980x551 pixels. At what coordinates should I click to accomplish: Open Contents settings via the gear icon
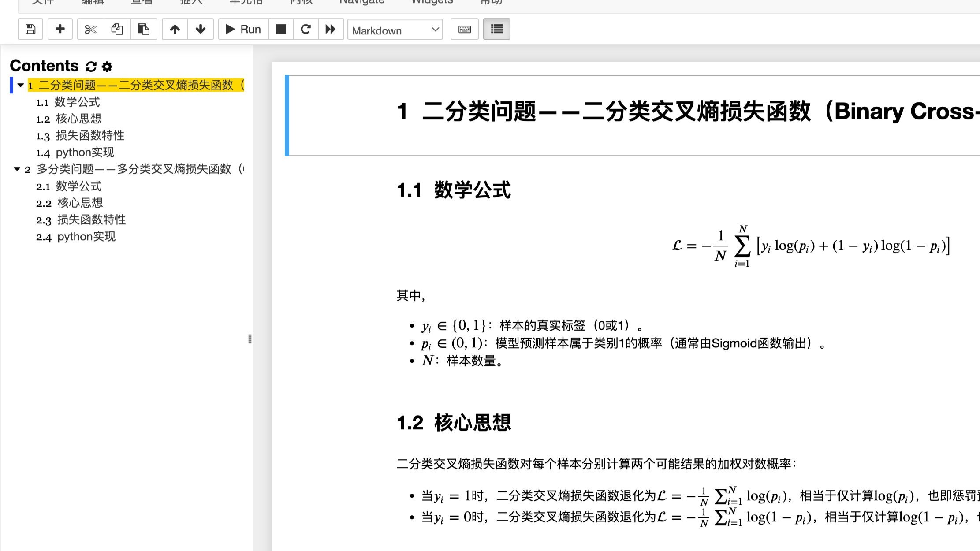(x=106, y=66)
